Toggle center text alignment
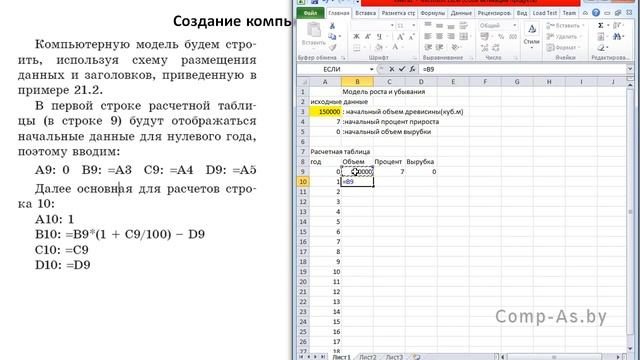This screenshot has height=360, width=640. (x=439, y=37)
